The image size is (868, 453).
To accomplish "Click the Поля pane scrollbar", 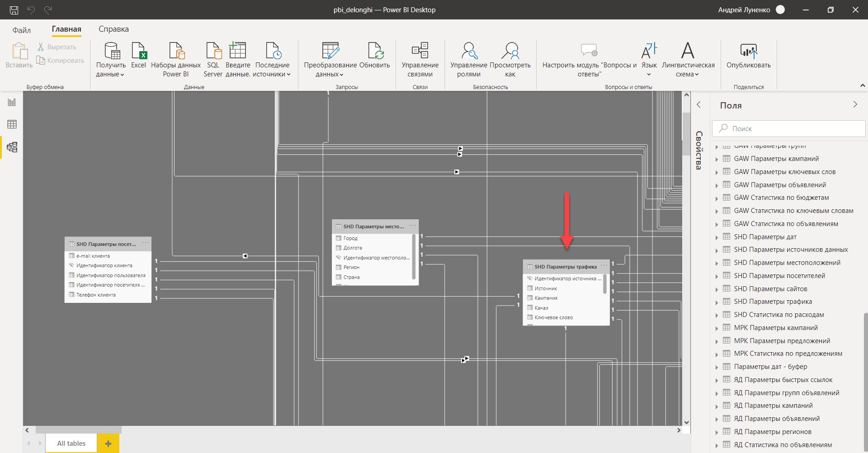I will click(x=865, y=381).
